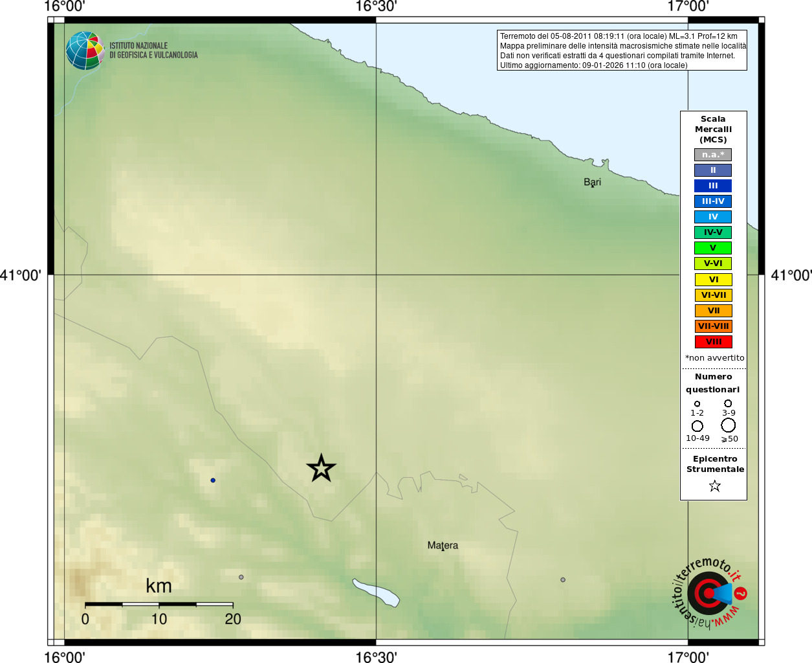Click the VII-VIII intensity legend swatch
The width and height of the screenshot is (812, 663).
pos(714,326)
